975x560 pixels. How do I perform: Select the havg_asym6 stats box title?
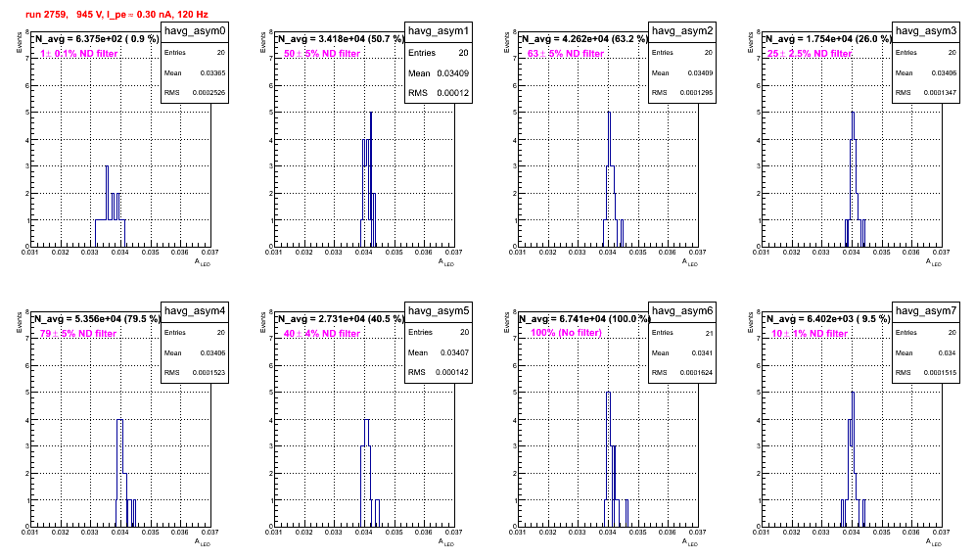(x=682, y=310)
